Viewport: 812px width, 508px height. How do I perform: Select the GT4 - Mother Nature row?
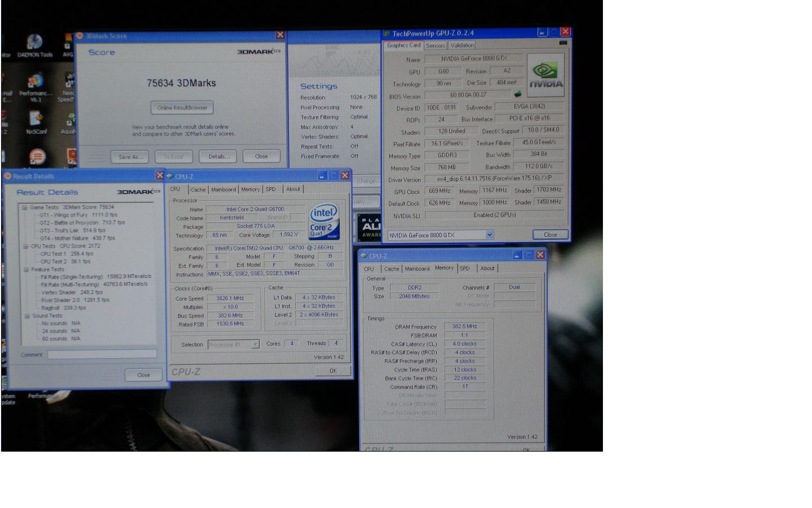pyautogui.click(x=77, y=238)
